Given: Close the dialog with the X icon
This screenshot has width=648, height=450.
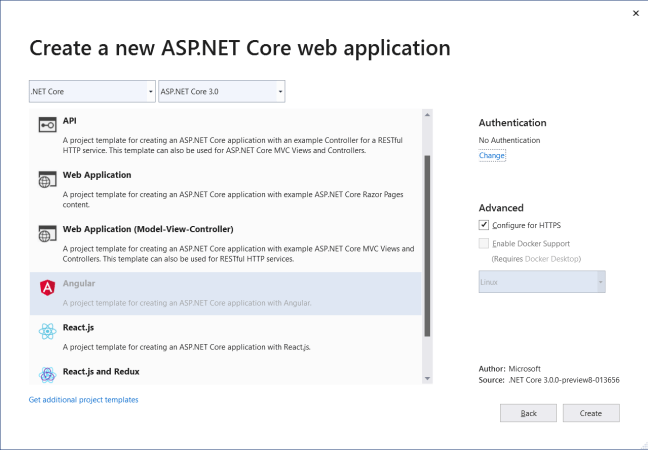Looking at the screenshot, I should tap(636, 12).
